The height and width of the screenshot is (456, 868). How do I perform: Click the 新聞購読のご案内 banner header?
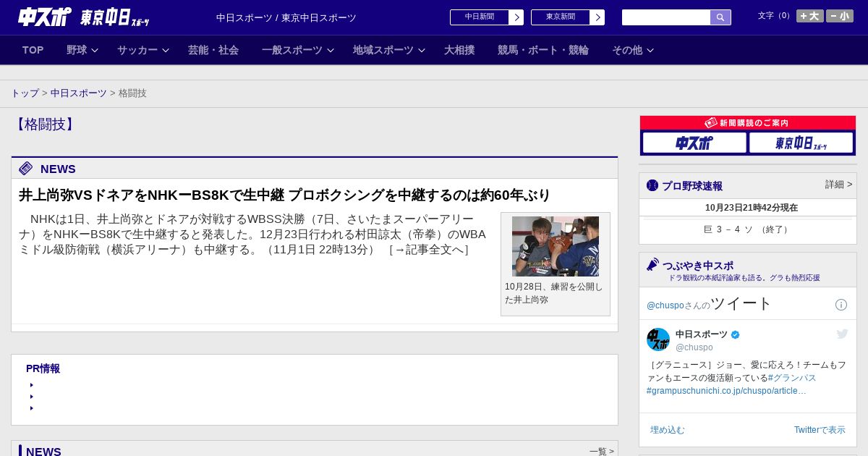748,123
